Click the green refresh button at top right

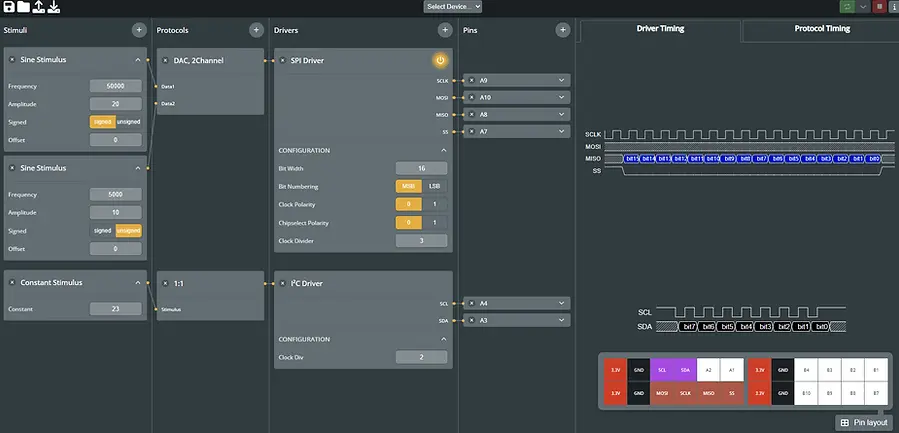coord(846,7)
